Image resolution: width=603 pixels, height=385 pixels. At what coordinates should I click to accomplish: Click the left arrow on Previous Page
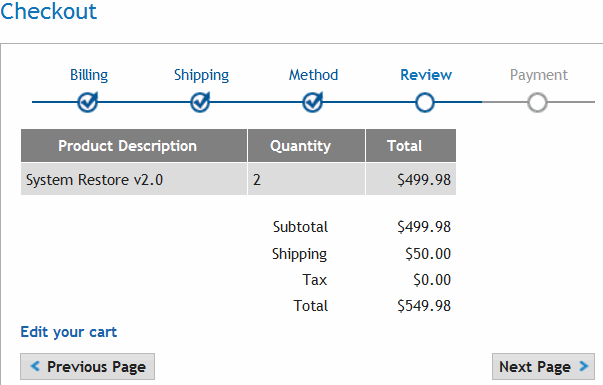[35, 366]
